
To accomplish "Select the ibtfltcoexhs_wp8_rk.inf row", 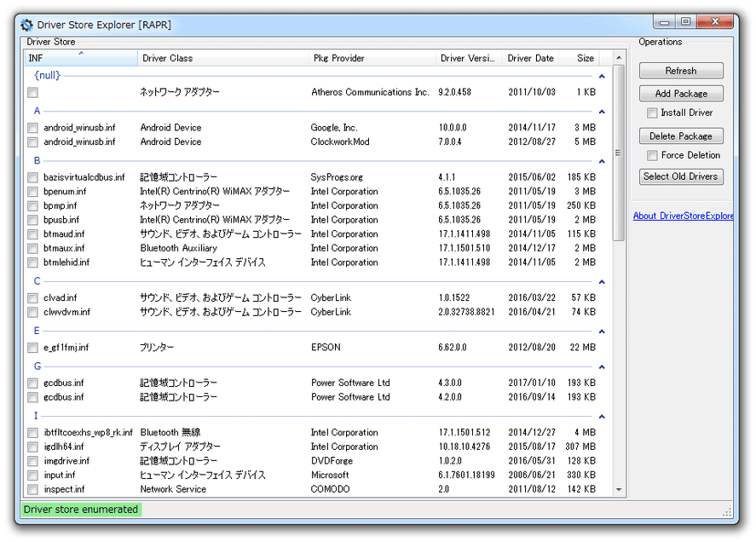I will (313, 433).
